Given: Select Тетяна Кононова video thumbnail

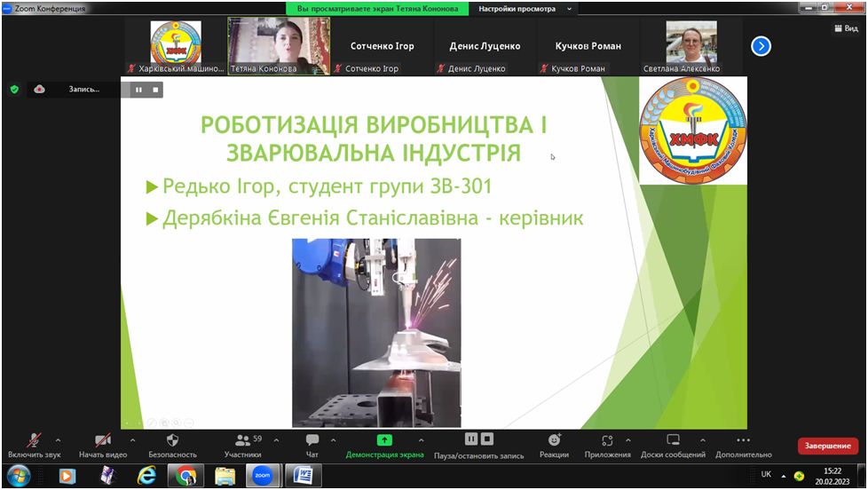Looking at the screenshot, I should (279, 45).
